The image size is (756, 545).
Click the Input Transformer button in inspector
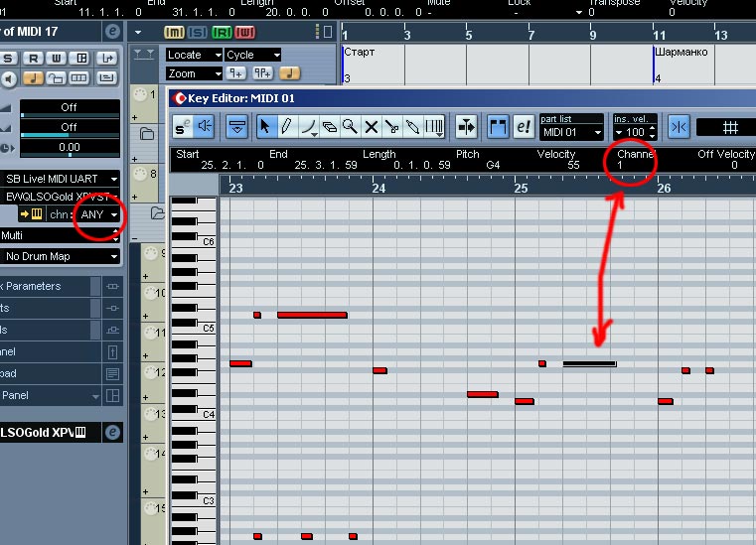pyautogui.click(x=106, y=59)
